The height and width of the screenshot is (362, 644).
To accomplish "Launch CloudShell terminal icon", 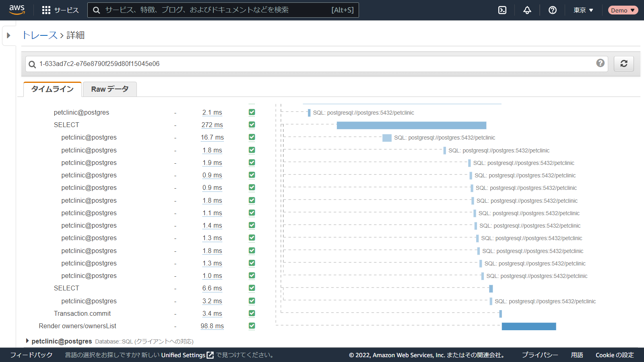I will click(x=502, y=10).
